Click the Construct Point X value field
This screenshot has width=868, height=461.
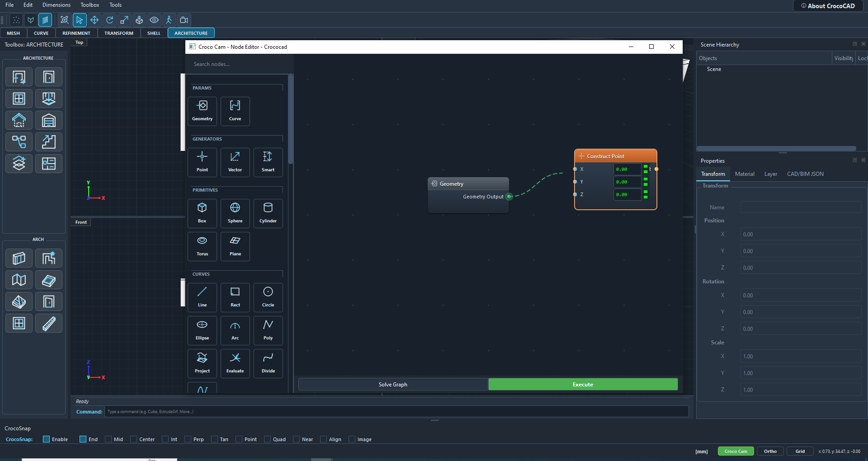[627, 169]
